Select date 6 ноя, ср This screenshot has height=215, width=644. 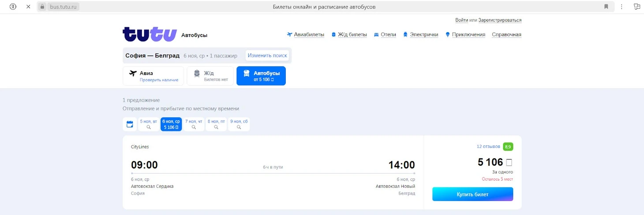[x=171, y=124]
